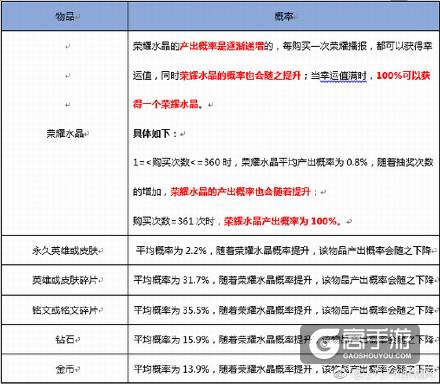Screen dimensions: 440x384
Task: Select the 永久英雄或皮肤 item cell
Action: (65, 250)
